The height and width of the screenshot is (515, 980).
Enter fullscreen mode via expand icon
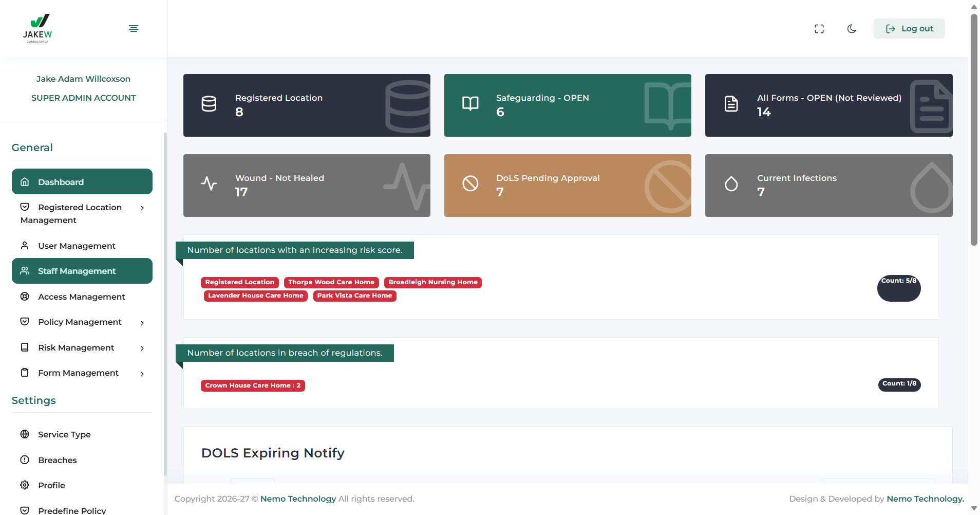pos(819,29)
